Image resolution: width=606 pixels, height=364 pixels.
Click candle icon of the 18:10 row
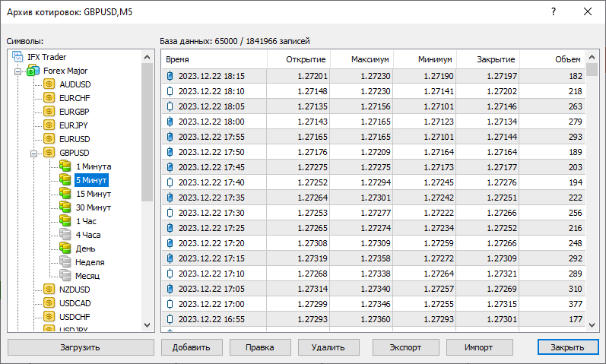click(170, 91)
